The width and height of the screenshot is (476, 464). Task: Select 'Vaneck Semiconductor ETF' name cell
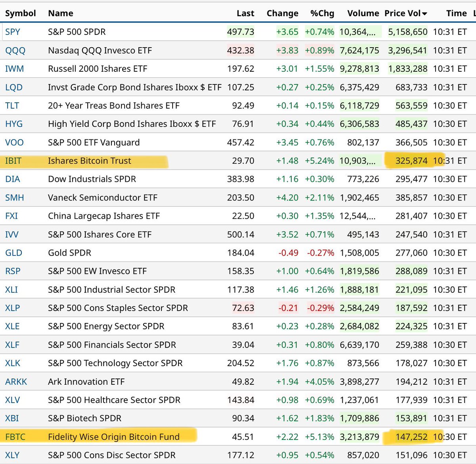tap(103, 197)
